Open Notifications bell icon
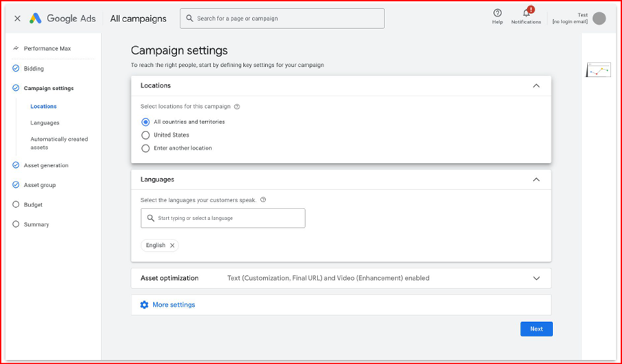The height and width of the screenshot is (364, 622). 526,13
